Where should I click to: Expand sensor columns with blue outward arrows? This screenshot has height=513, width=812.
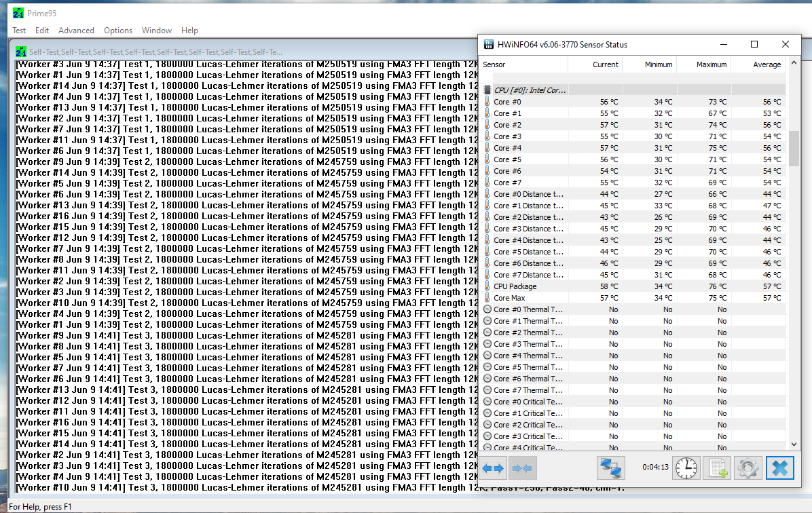click(493, 468)
